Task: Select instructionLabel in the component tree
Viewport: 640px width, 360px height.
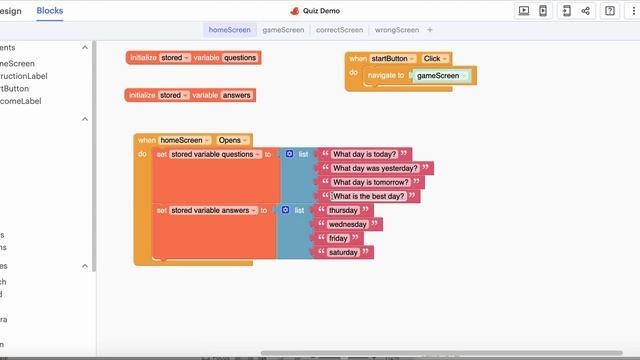Action: coord(24,76)
